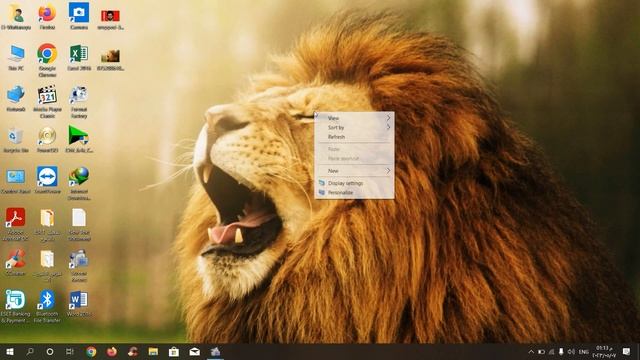
Task: Select the folder next to Adobe Acrobat
Action: coord(47,224)
